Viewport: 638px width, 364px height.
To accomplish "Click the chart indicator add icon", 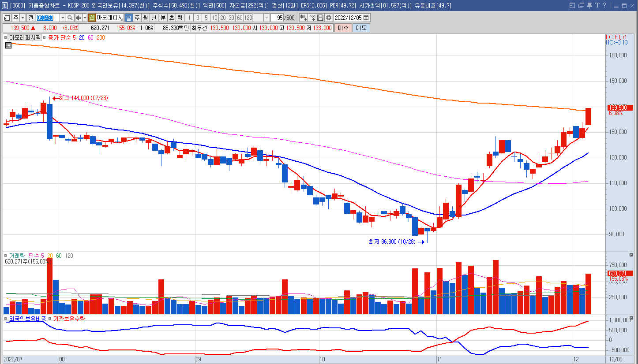I will (x=303, y=18).
